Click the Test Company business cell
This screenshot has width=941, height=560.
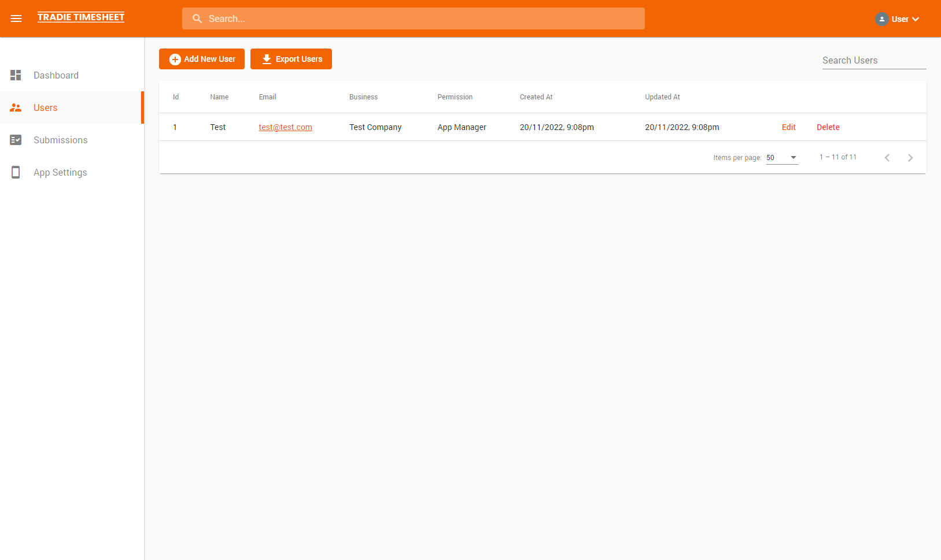pos(375,127)
